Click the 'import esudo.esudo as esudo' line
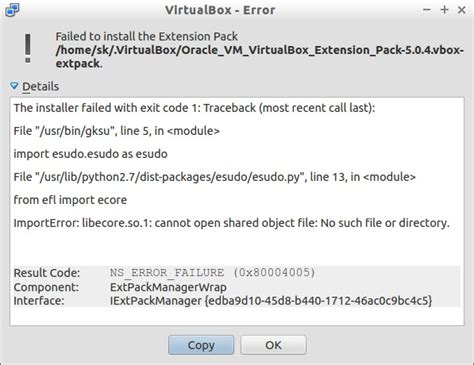Image resolution: width=474 pixels, height=365 pixels. coord(91,154)
